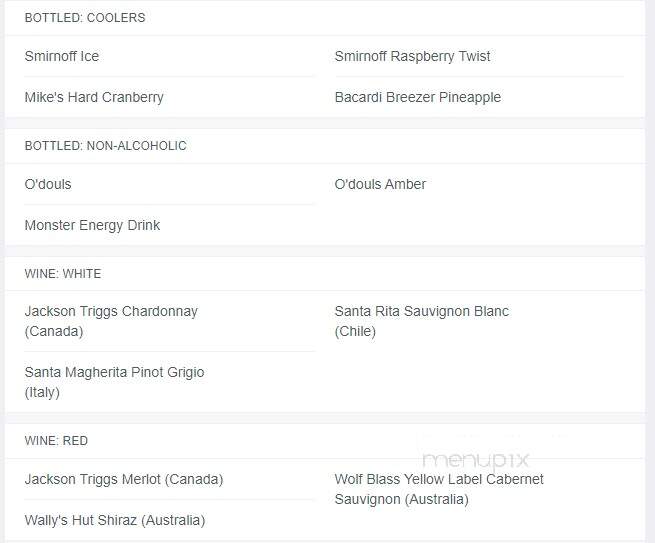Image resolution: width=655 pixels, height=543 pixels.
Task: Select Jackson Triggs Chardonnay (Canada)
Action: (111, 321)
